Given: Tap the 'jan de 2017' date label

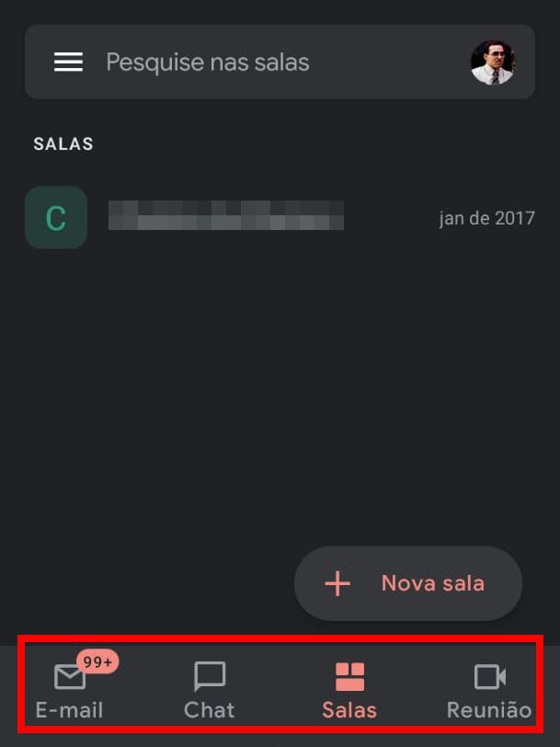Looking at the screenshot, I should point(486,218).
